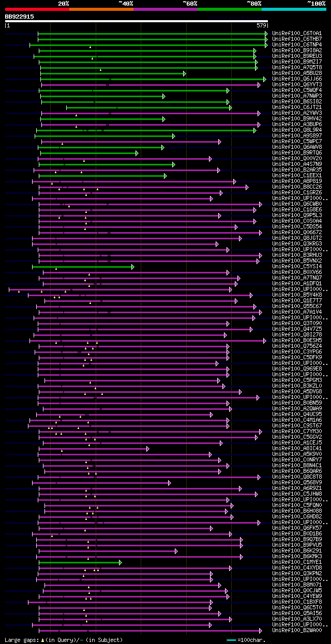Image resolution: width=331 pixels, height=644 pixels.
Task: Click the white query bar spanning 1 to 579
Action: (137, 21)
